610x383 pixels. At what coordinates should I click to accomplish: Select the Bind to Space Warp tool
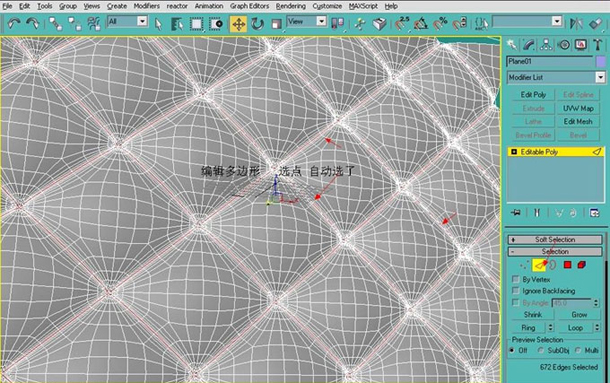(x=93, y=24)
